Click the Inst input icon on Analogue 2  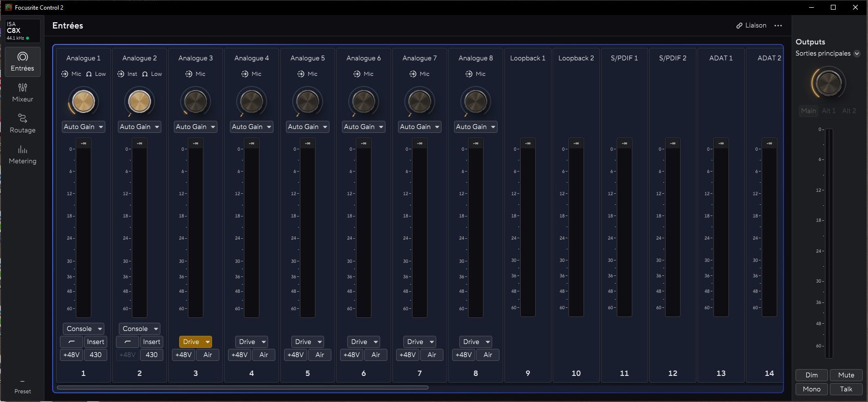point(121,74)
